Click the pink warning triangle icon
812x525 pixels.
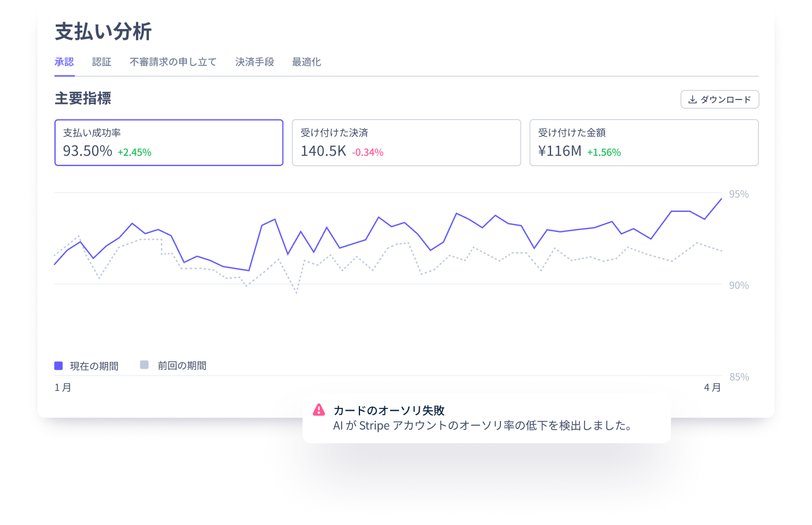(x=319, y=410)
